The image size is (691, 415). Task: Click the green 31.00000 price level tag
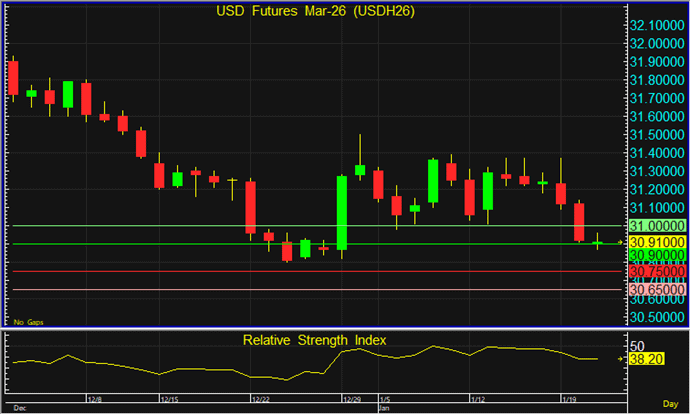point(656,226)
